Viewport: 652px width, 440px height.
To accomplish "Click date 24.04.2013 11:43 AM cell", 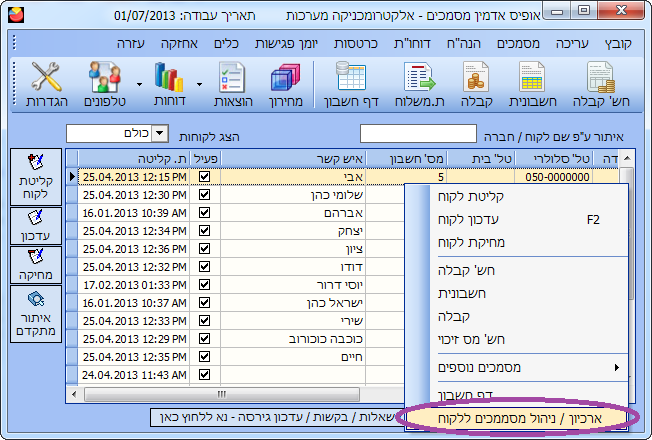I will [x=134, y=375].
